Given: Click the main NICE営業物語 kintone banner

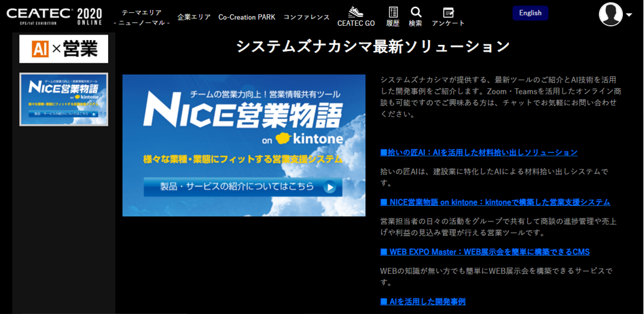Looking at the screenshot, I should pyautogui.click(x=244, y=145).
